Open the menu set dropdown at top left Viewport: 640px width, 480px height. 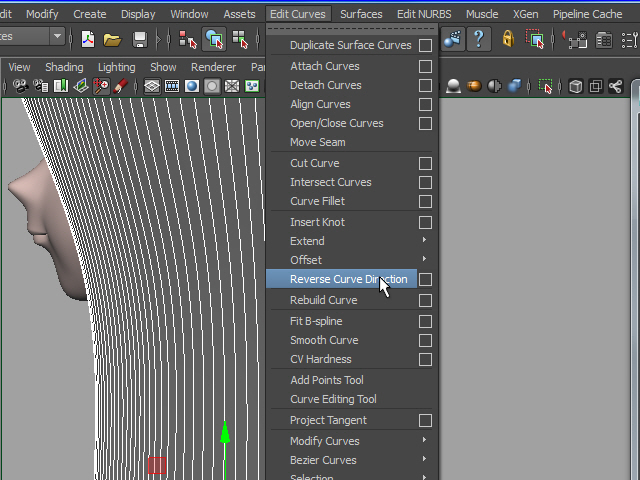click(57, 37)
